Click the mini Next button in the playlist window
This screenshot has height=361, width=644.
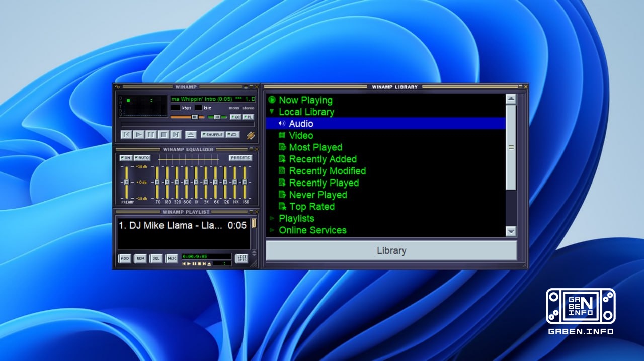click(204, 264)
